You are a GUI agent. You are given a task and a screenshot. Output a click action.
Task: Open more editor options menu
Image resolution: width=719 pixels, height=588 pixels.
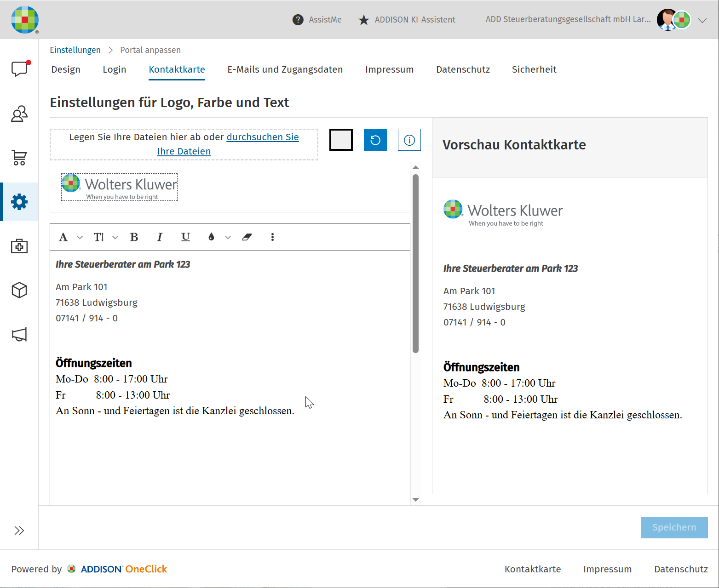(272, 237)
